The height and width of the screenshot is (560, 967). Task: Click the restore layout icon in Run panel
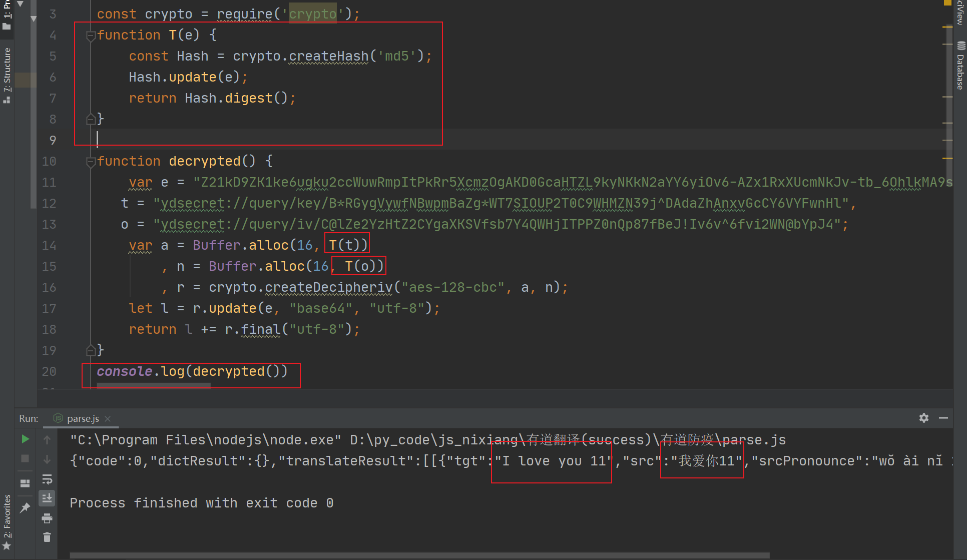pos(25,483)
